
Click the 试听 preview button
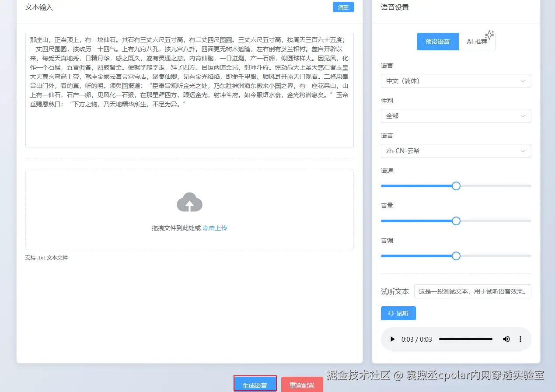tap(398, 313)
